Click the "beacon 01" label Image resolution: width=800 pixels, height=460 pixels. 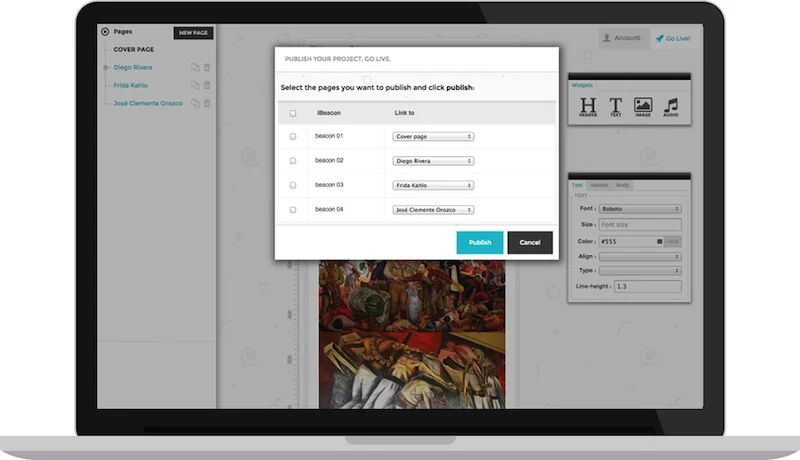click(x=329, y=136)
